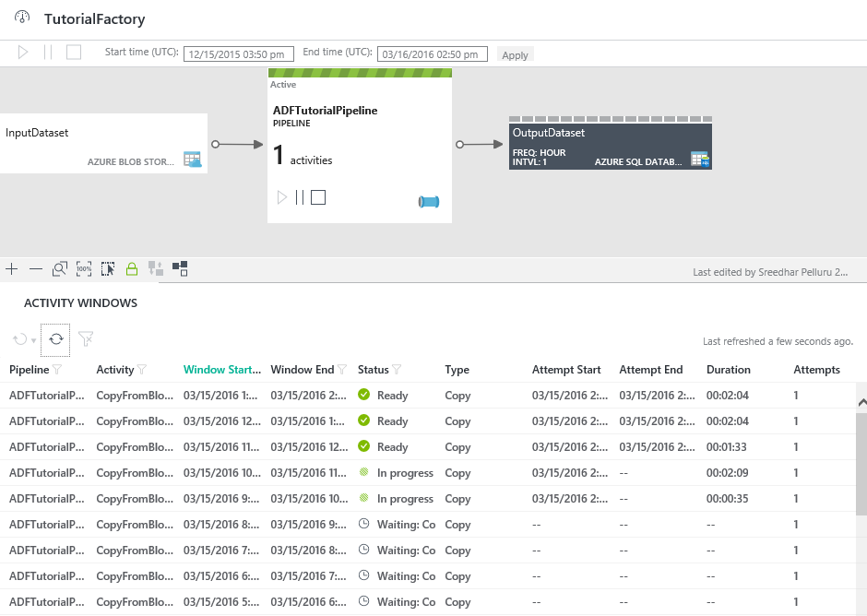Screen dimensions: 867x616
Task: Reset diagram zoom to 100%
Action: [83, 268]
